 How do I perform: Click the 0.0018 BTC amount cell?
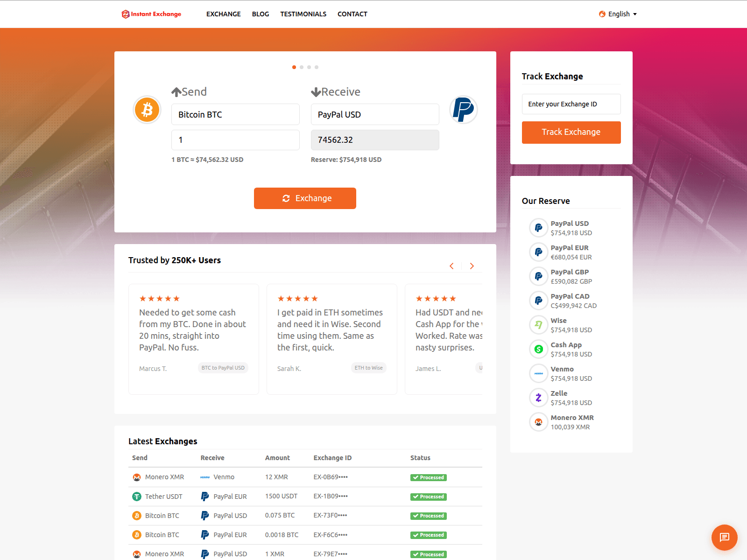click(282, 535)
